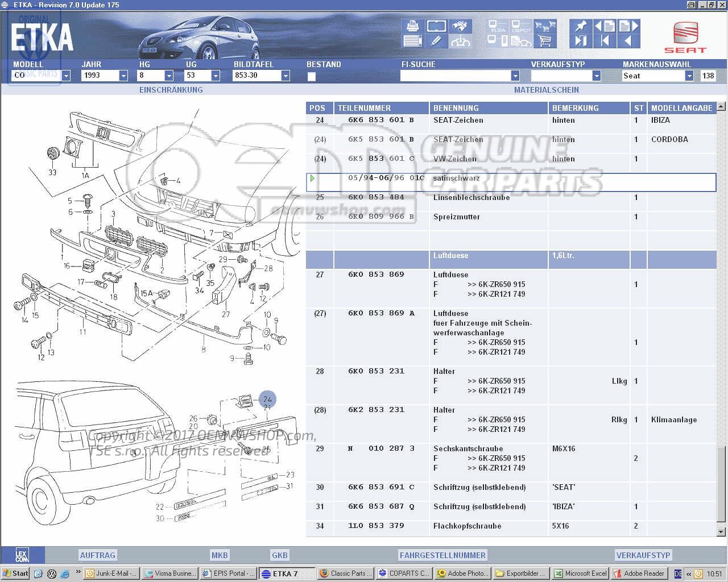The image size is (728, 582).
Task: Go to the previous page using the document icon
Action: [x=605, y=26]
